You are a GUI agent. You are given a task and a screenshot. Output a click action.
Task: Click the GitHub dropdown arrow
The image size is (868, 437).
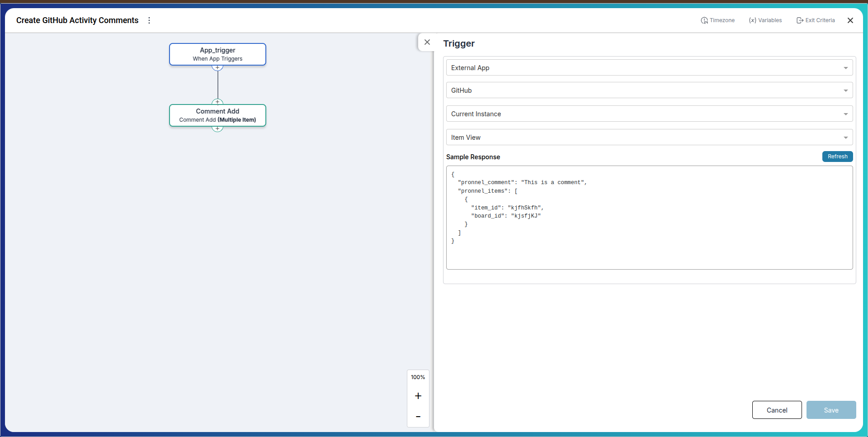coord(845,91)
